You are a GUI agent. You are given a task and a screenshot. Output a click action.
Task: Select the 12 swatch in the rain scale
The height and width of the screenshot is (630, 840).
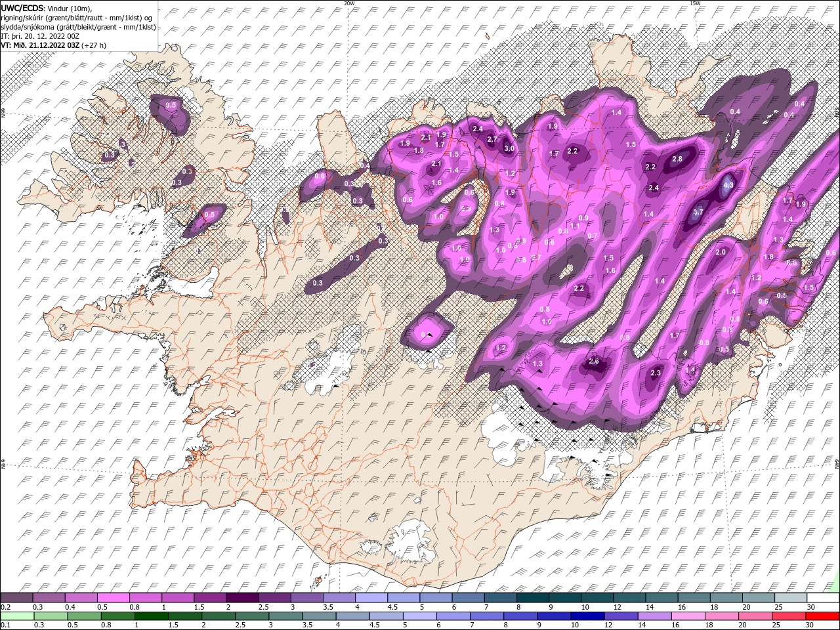(x=620, y=616)
